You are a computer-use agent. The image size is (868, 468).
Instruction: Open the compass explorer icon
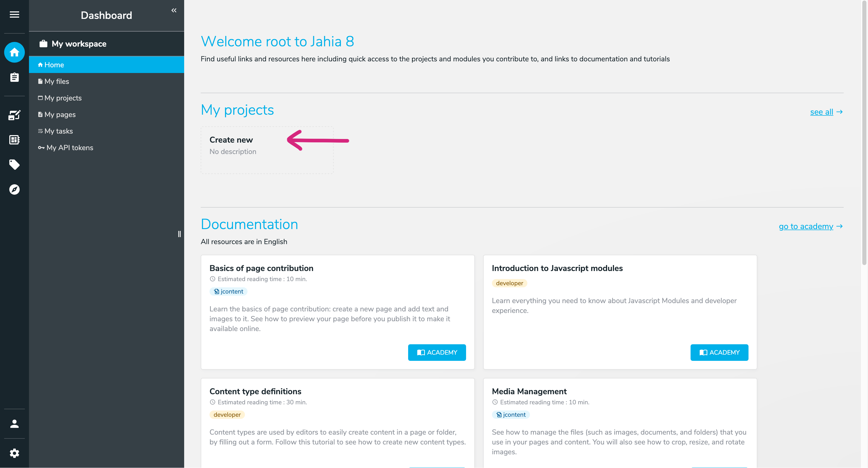(x=14, y=189)
